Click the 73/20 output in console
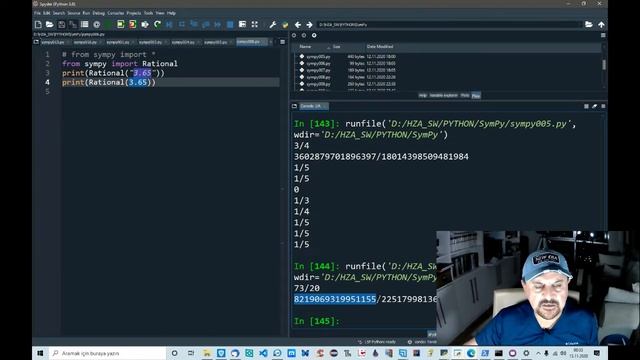Screen dimensions: 640x360 point(307,288)
